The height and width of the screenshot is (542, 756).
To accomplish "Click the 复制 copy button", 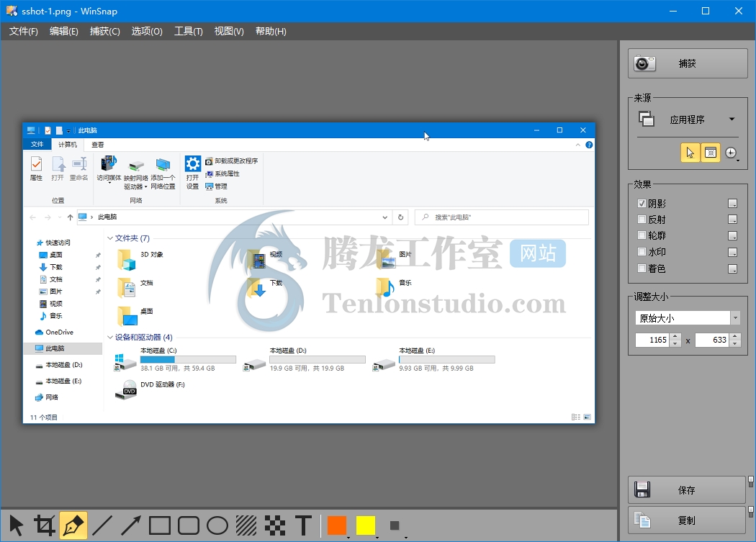I will coord(687,520).
